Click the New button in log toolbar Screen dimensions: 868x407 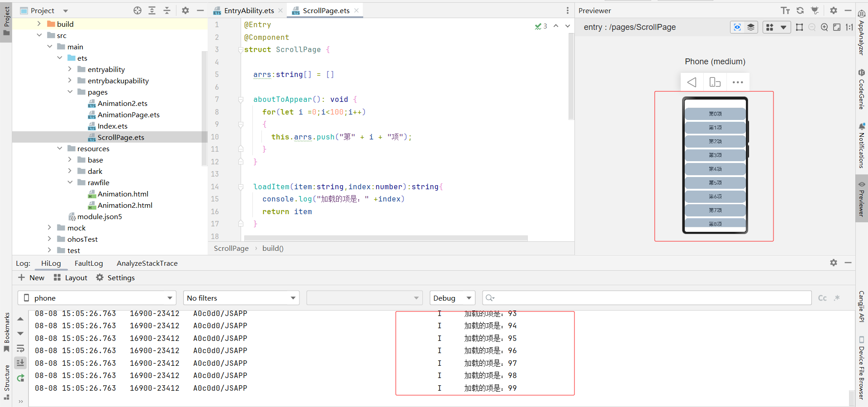31,278
